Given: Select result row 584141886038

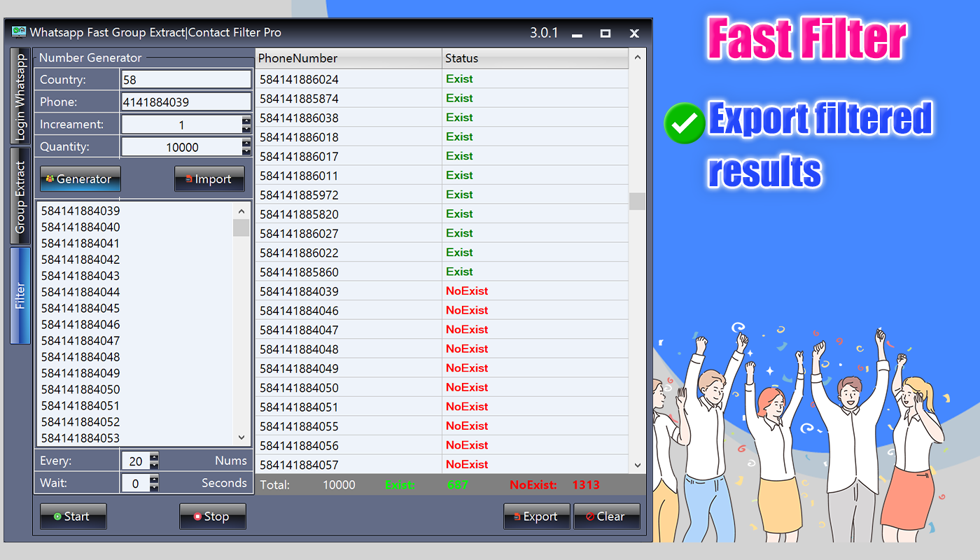Looking at the screenshot, I should [442, 118].
